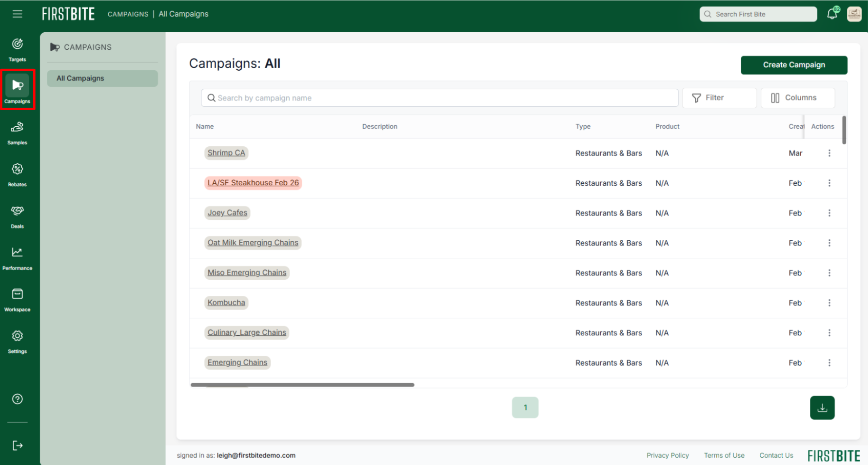This screenshot has width=868, height=465.
Task: Click leigh@firstbitedemo.com signed-in email
Action: 256,455
